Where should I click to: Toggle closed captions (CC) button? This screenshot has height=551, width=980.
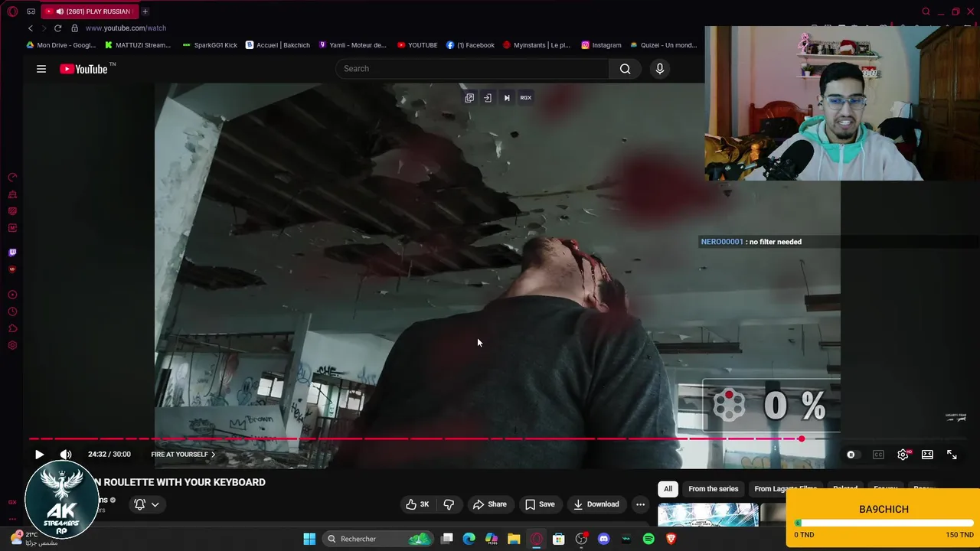(x=878, y=455)
